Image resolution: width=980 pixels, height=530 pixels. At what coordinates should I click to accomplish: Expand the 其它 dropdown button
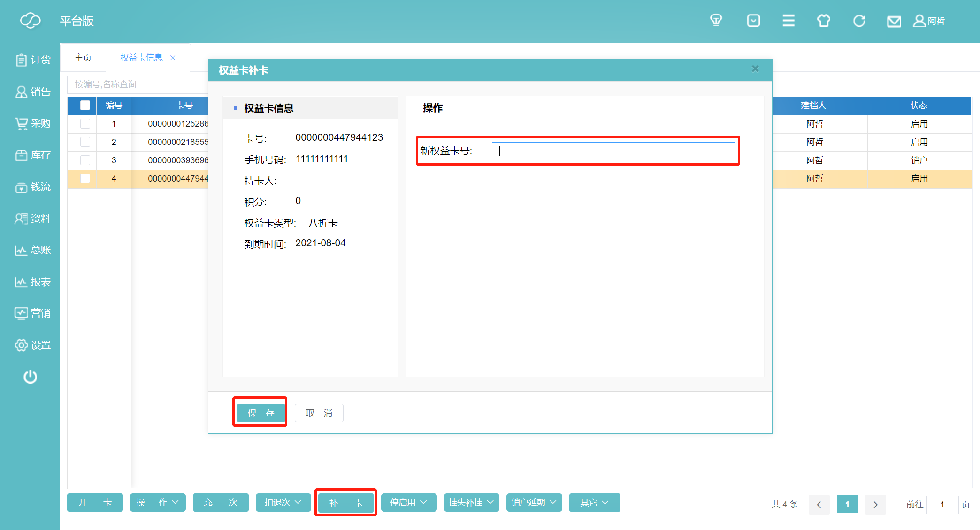(594, 503)
